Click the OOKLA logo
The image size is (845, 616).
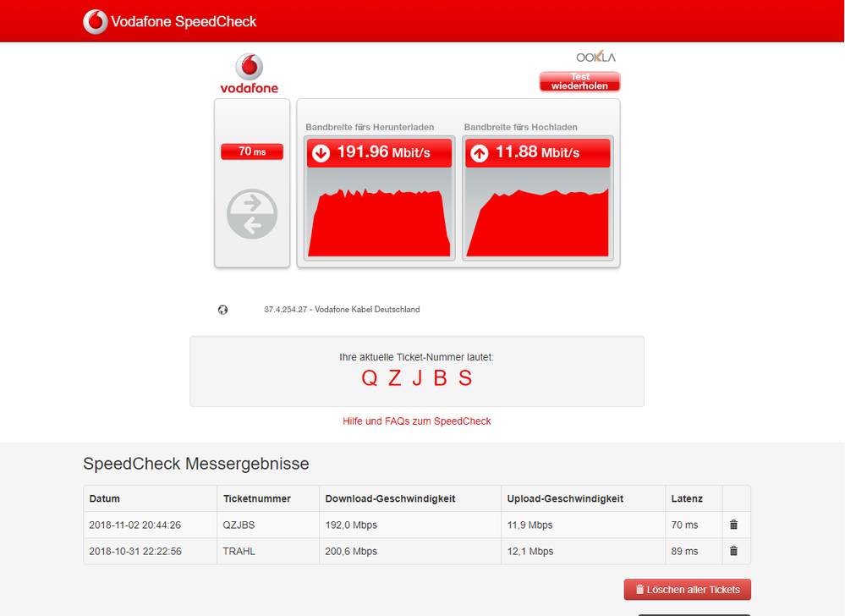(595, 58)
